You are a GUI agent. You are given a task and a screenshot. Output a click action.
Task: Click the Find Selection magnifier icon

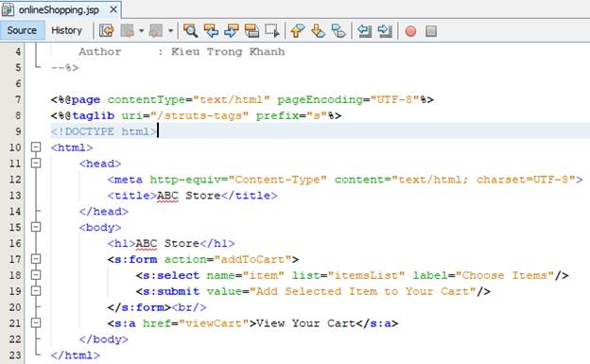190,30
